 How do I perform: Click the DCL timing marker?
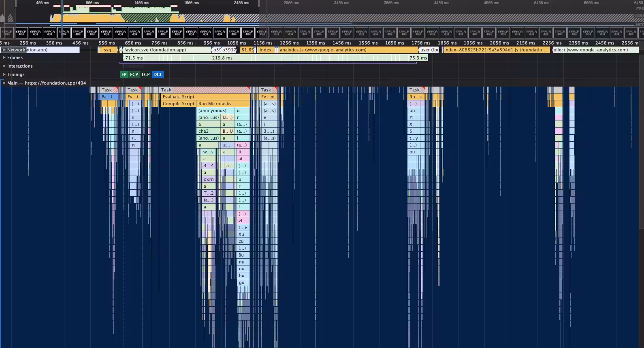tap(158, 74)
